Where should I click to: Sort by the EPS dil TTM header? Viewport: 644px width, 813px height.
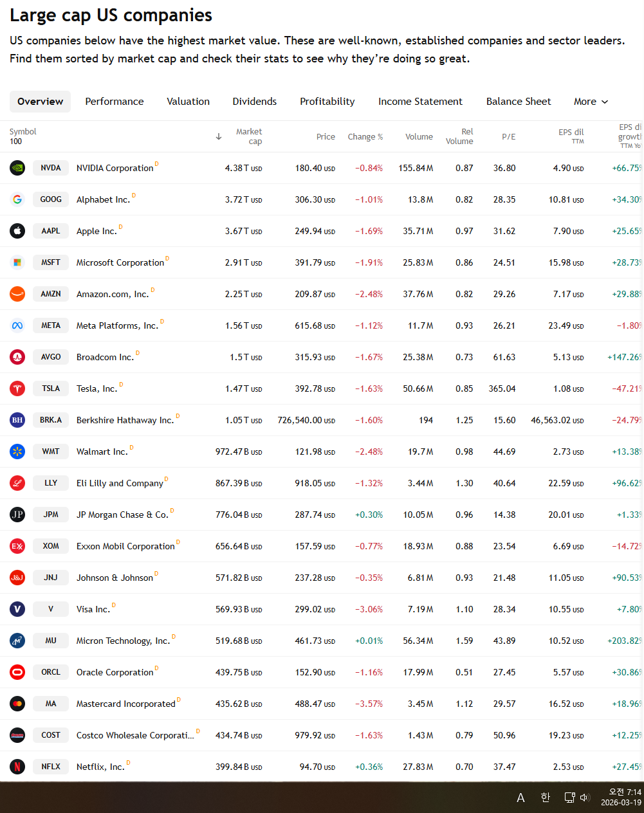coord(571,136)
